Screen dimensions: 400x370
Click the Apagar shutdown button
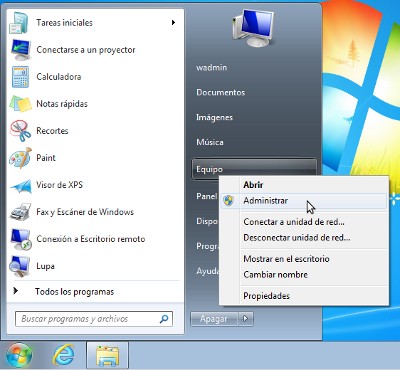pos(214,319)
